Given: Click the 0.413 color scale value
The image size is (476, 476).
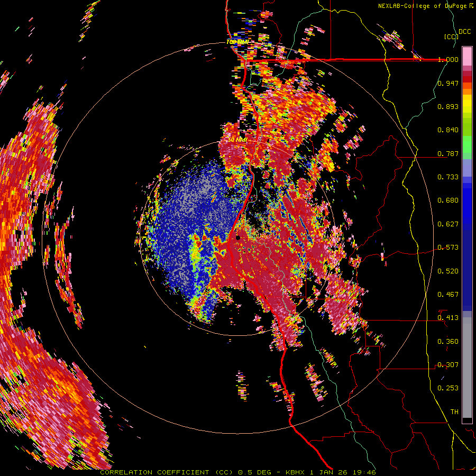Looking at the screenshot, I should [448, 317].
